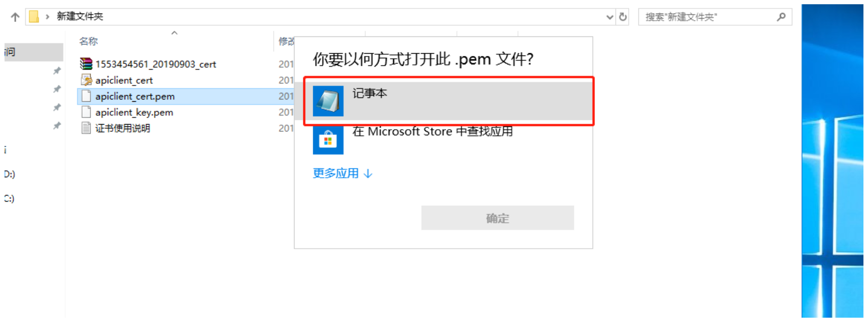The image size is (868, 321).
Task: Click the search magnifier icon
Action: [781, 17]
